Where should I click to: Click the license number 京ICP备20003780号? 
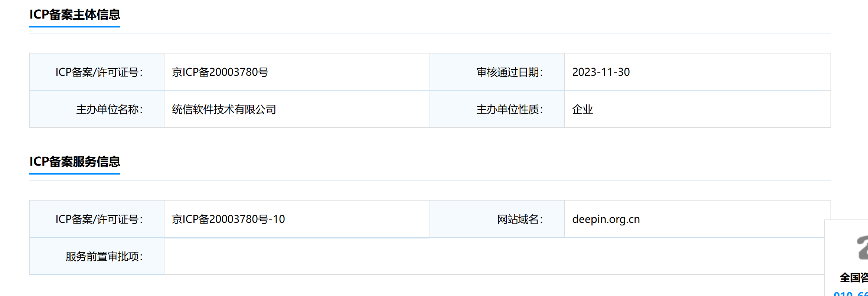pos(220,72)
